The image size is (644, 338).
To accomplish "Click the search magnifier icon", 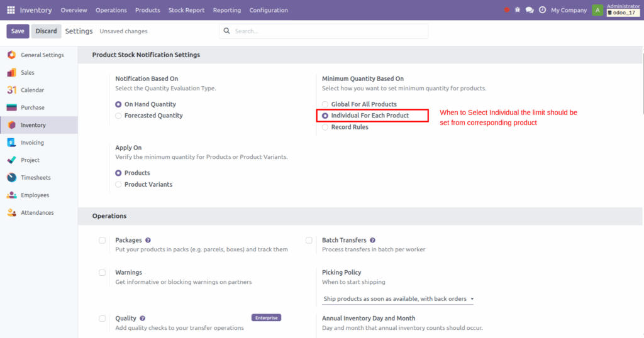I will 226,31.
